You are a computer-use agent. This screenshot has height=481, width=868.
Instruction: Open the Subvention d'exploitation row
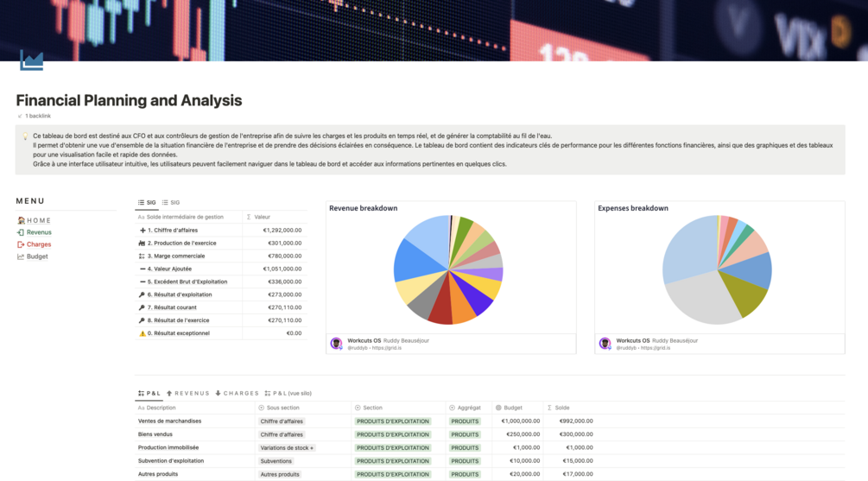[x=170, y=461]
